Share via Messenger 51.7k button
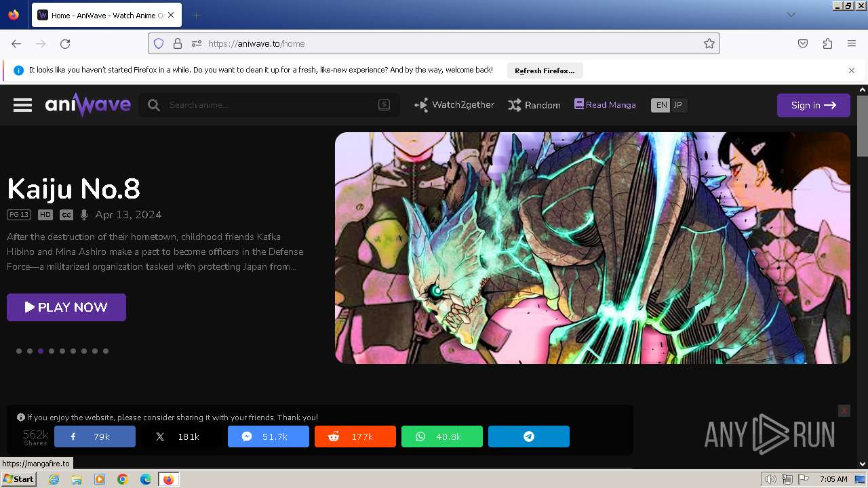Viewport: 868px width, 488px height. 269,436
